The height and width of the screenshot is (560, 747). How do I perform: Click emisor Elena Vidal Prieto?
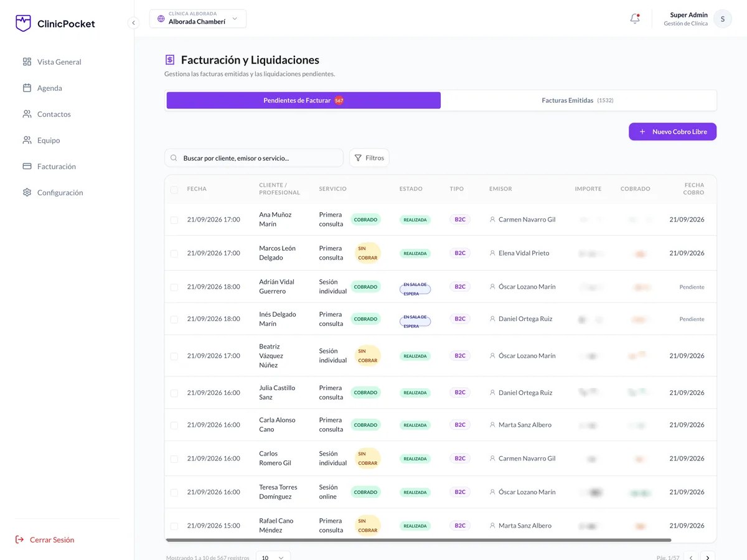pyautogui.click(x=524, y=253)
